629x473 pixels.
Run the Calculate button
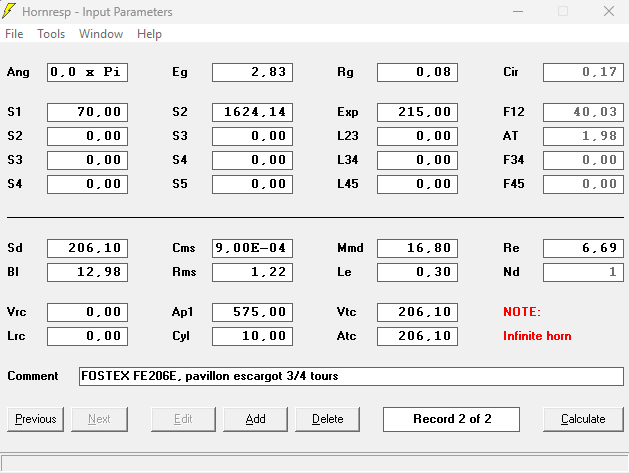point(583,419)
